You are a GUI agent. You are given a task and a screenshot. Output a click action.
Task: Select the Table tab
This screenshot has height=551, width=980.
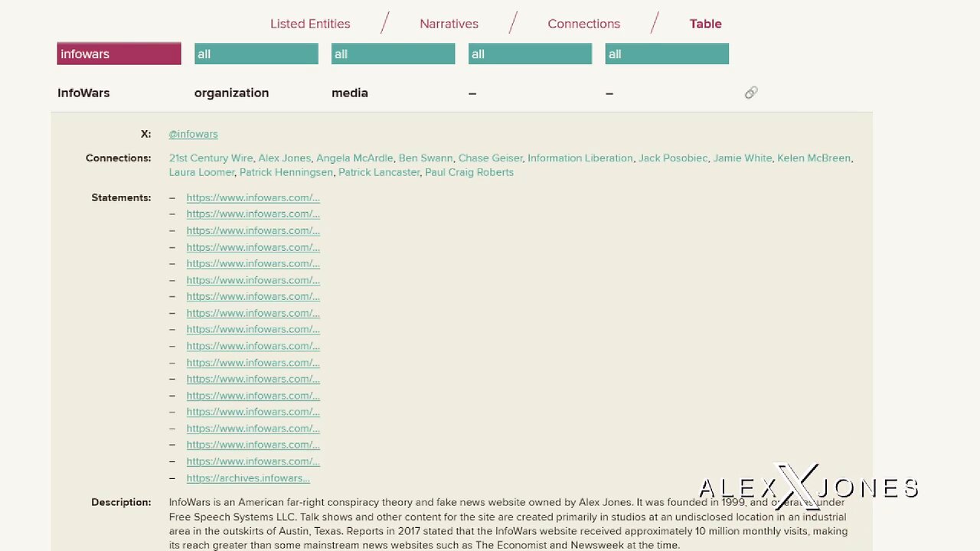pos(705,24)
